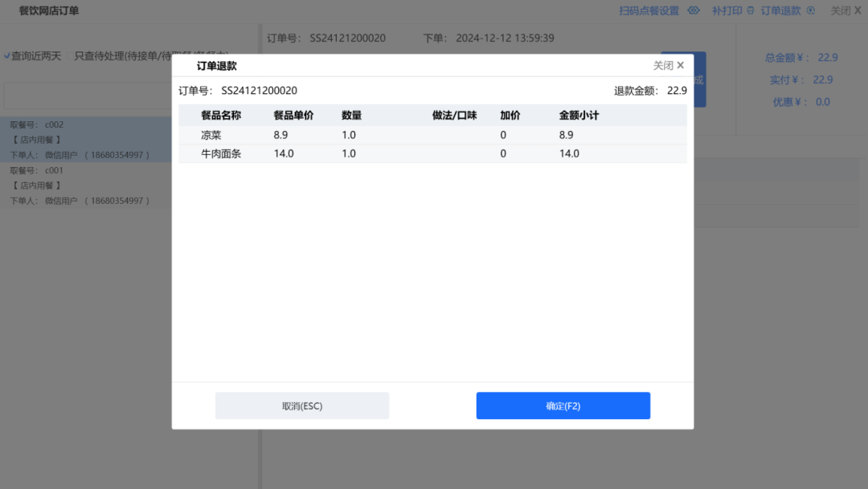Viewport: 868px width, 489px height.
Task: Click the 数量 column header
Action: point(351,115)
